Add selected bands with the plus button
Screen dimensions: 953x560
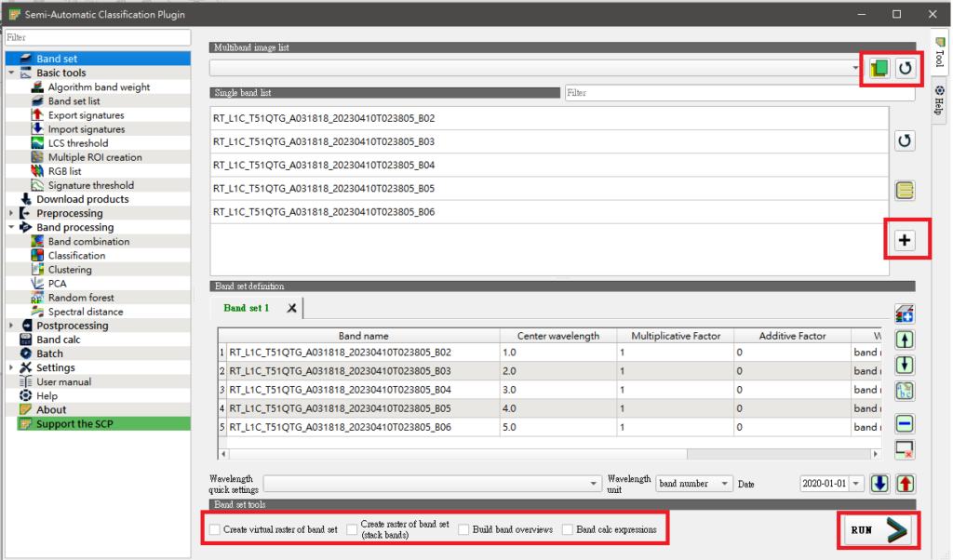905,240
